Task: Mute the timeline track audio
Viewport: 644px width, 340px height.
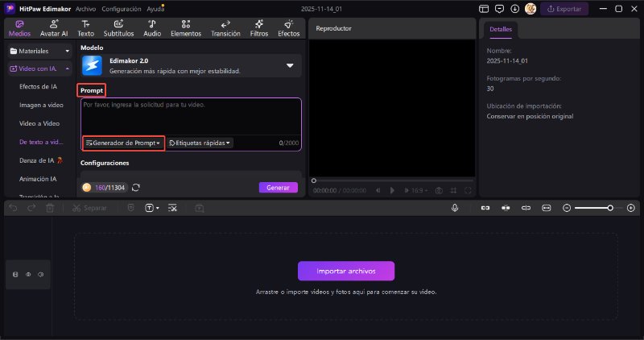Action: pos(40,275)
